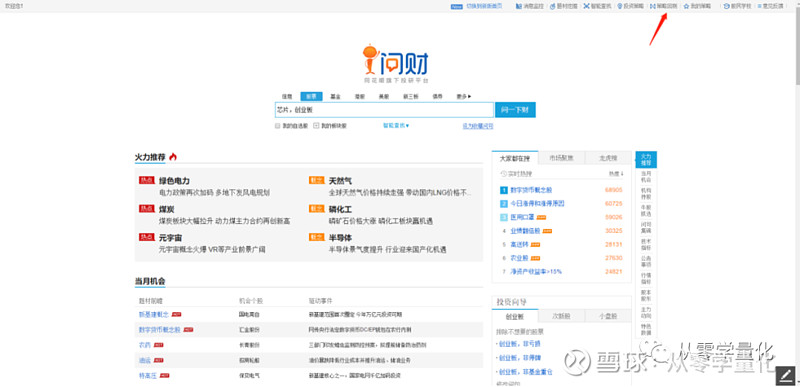Open 我的策略 star icon

tap(686, 7)
